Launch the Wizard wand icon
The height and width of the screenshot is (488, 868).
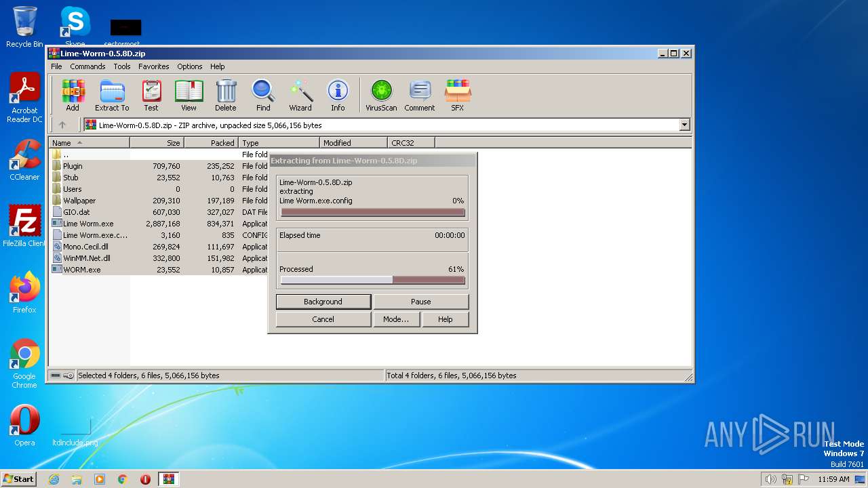[300, 95]
